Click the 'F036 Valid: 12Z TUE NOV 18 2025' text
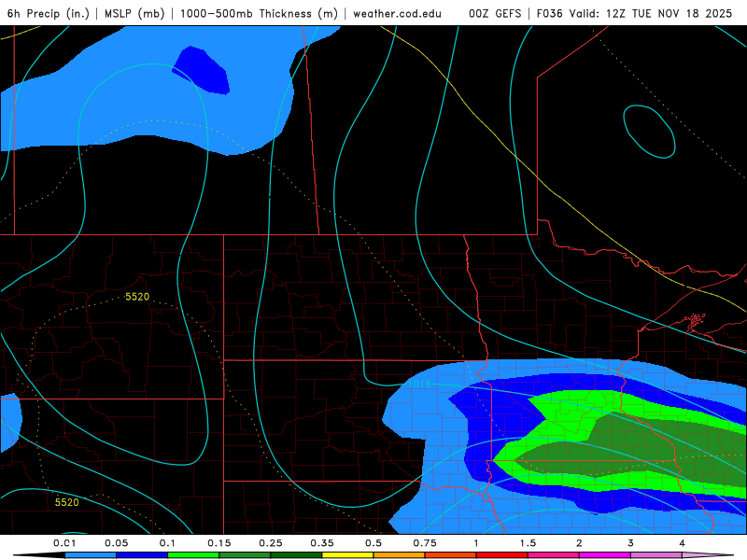Viewport: 747px width, 560px height. pos(634,13)
